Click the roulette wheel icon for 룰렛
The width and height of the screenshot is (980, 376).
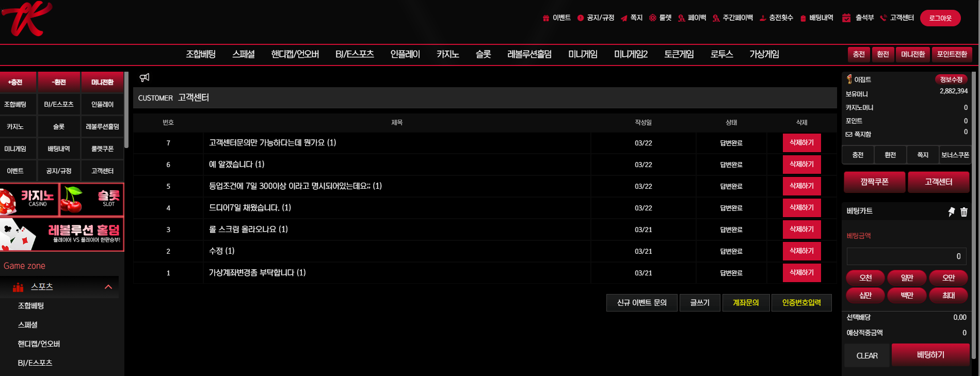pos(653,18)
